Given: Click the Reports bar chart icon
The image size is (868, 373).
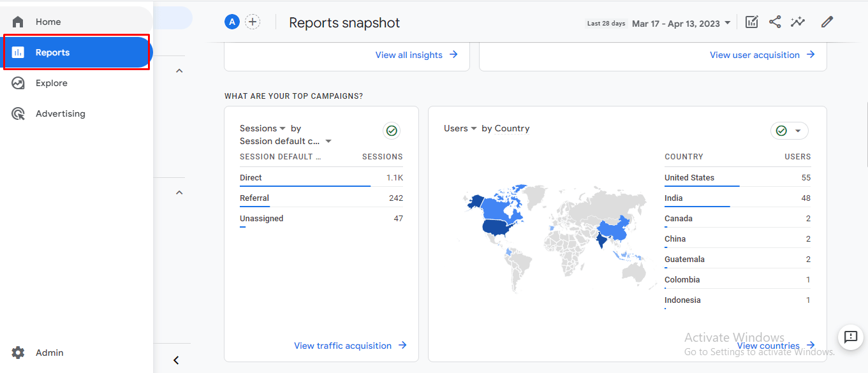Looking at the screenshot, I should [x=18, y=52].
